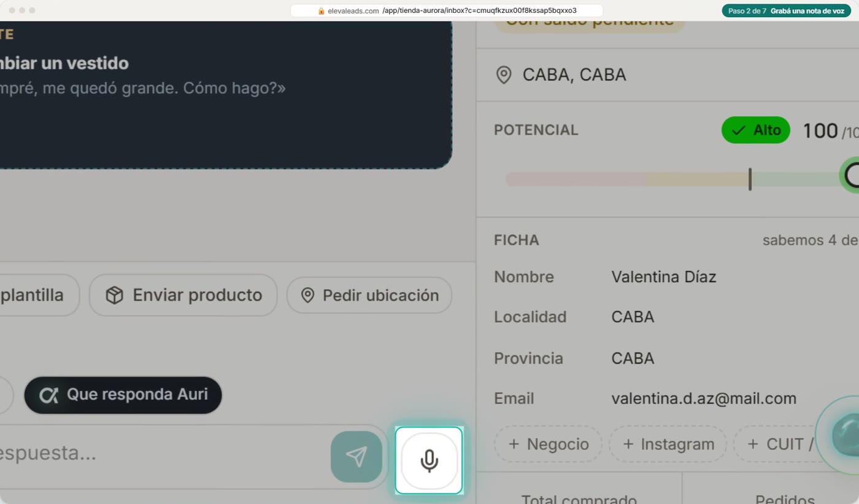The height and width of the screenshot is (504, 859).
Task: Add Negocio field to the ficha
Action: tap(549, 444)
